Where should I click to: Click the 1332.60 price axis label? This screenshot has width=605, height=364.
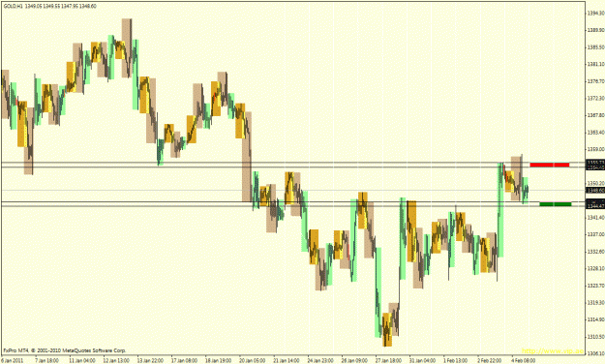[596, 252]
